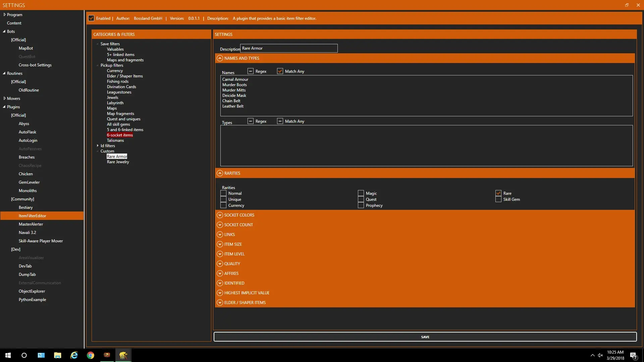Collapse the Plugins tree node
This screenshot has width=644, height=362.
pos(4,107)
